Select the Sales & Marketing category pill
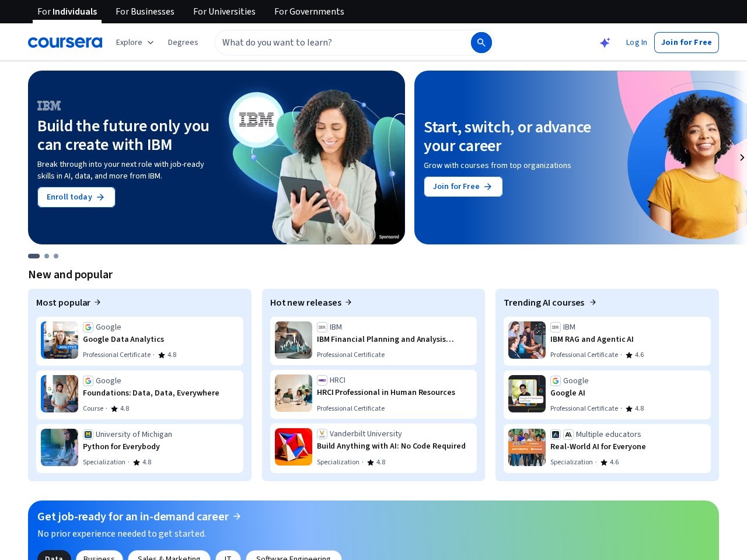 (169, 555)
